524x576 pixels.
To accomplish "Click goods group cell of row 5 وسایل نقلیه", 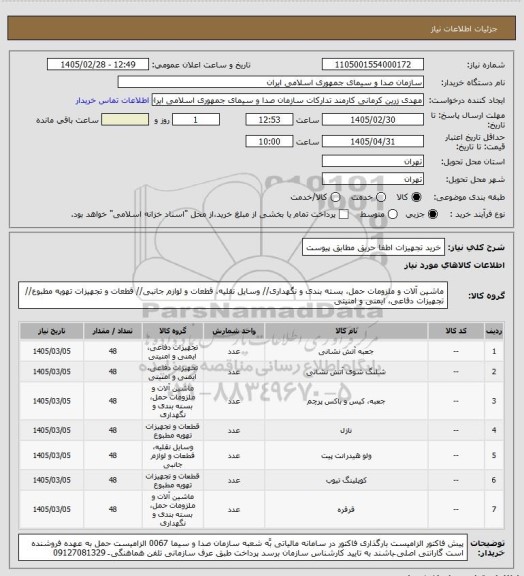I will coord(173,456).
